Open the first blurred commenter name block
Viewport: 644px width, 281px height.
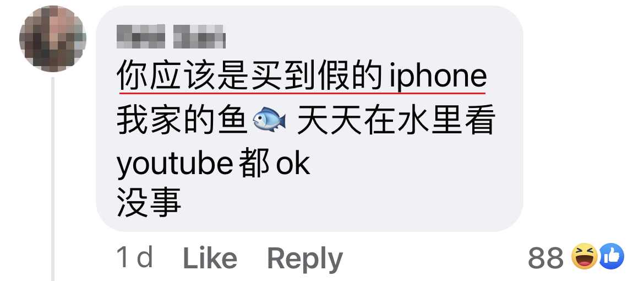[x=141, y=36]
